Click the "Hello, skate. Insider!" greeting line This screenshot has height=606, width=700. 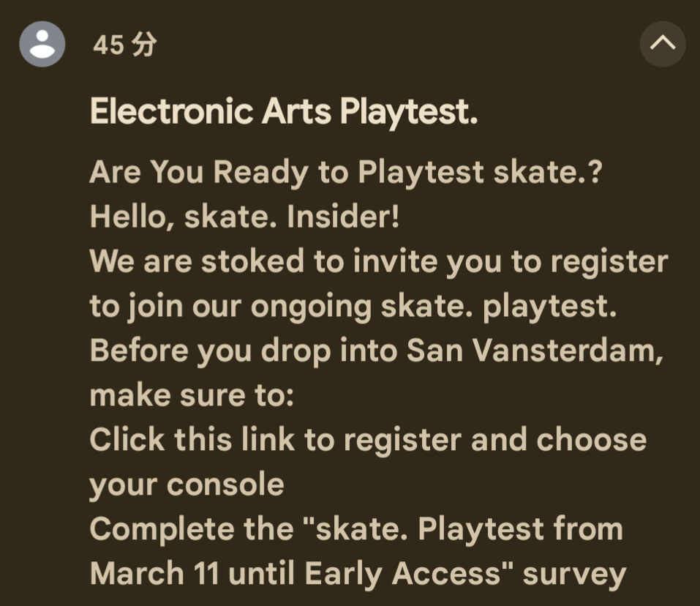[x=244, y=217]
